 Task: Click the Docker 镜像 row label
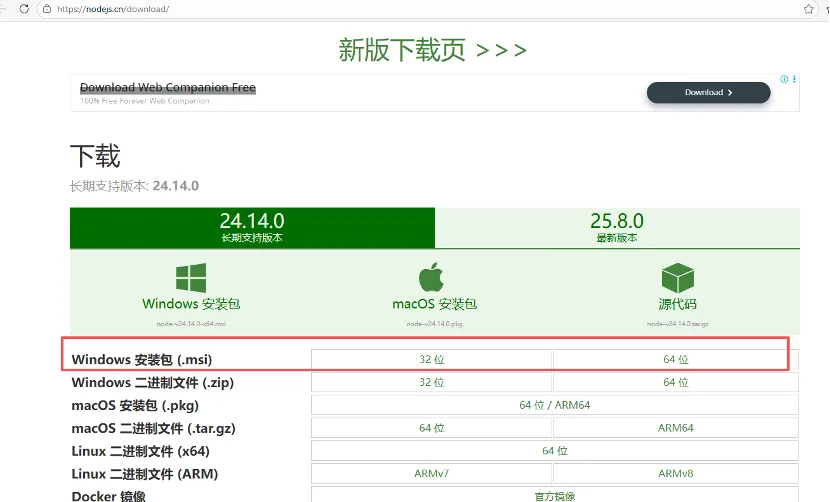coord(109,496)
